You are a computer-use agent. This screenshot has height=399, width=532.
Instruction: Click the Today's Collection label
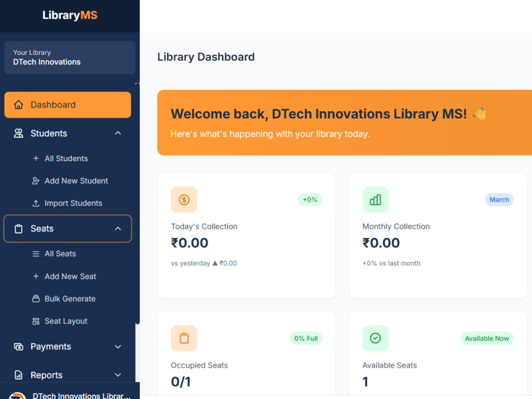pos(204,226)
